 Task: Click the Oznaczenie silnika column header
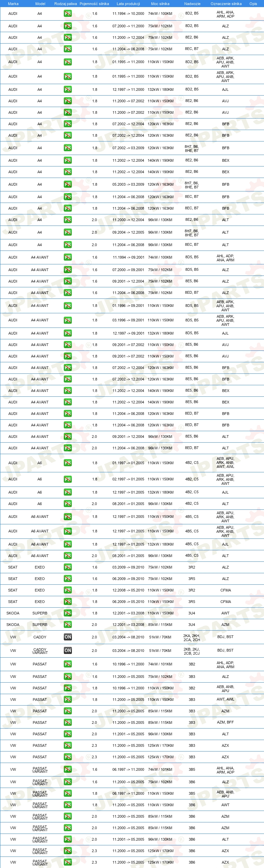click(x=226, y=4)
